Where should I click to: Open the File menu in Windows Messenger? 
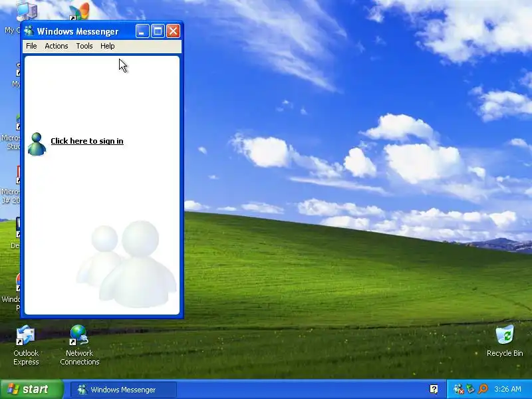31,46
